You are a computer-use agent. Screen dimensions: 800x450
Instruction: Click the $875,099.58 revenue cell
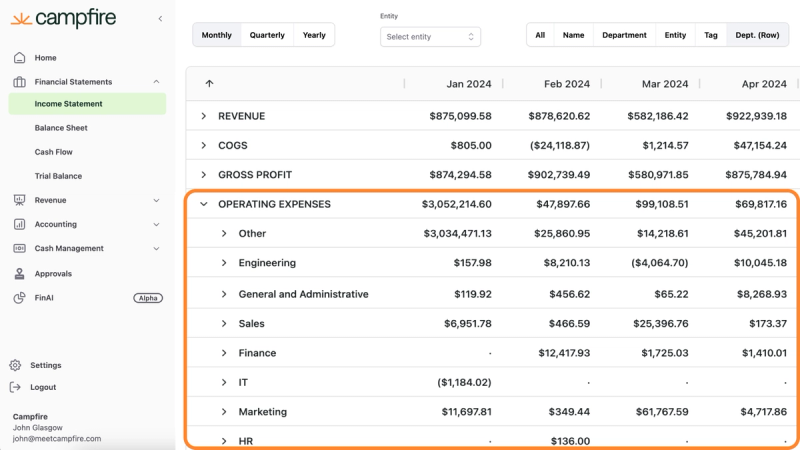(460, 116)
